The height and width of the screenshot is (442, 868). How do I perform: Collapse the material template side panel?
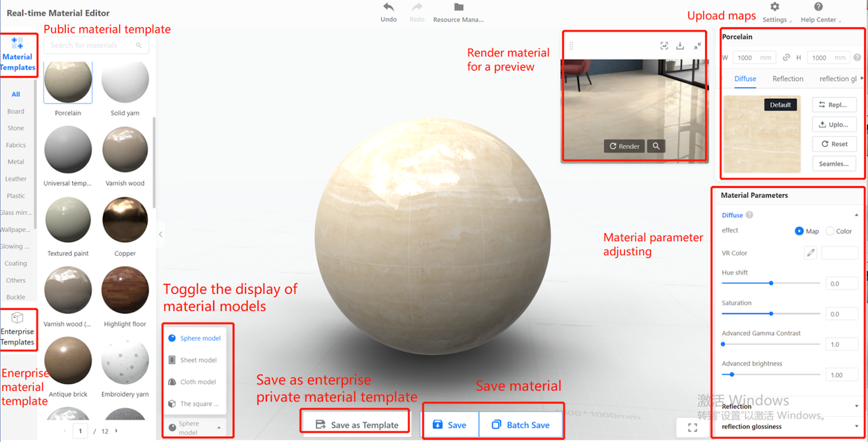[161, 235]
